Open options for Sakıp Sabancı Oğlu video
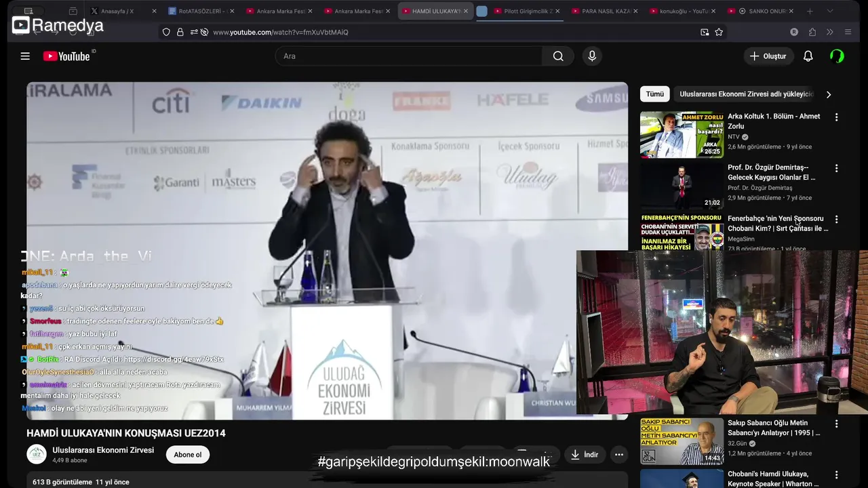The image size is (868, 488). point(836,424)
